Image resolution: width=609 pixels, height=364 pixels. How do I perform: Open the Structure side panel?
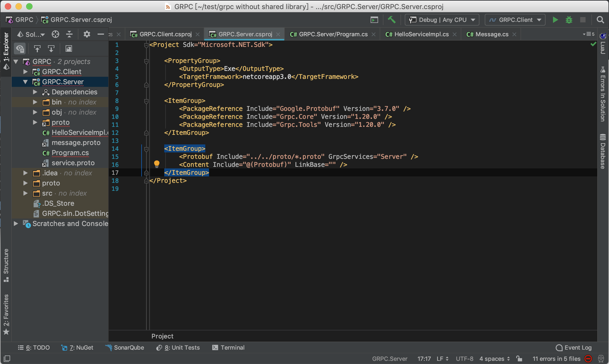[x=6, y=265]
